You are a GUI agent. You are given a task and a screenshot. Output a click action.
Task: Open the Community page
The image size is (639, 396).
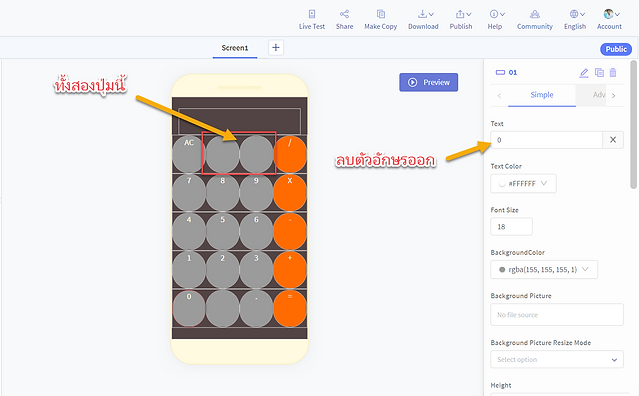point(535,20)
